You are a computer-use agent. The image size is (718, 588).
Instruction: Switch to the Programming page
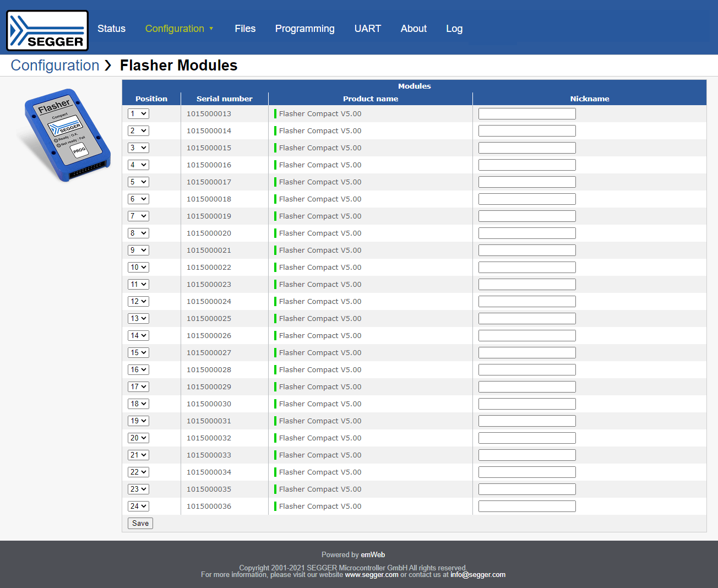coord(304,29)
